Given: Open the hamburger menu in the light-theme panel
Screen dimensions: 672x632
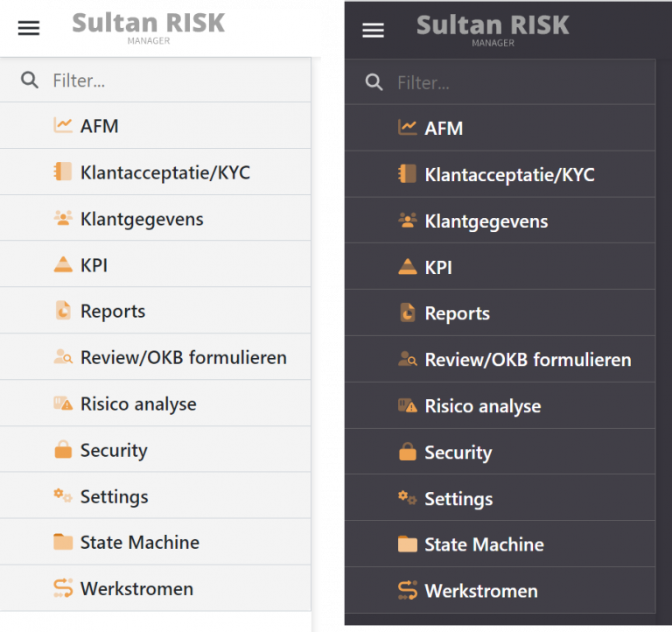Looking at the screenshot, I should 29,28.
